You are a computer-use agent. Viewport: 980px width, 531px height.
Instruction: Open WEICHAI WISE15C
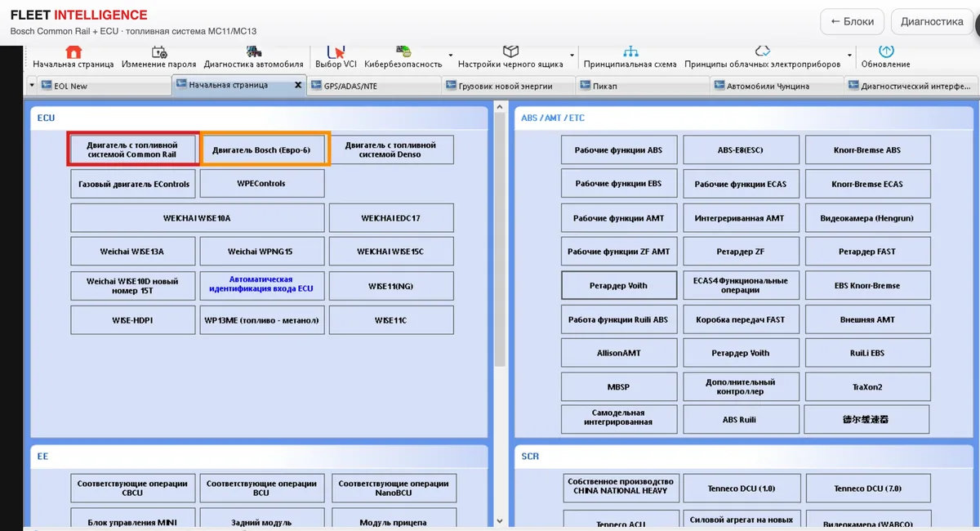tap(390, 252)
